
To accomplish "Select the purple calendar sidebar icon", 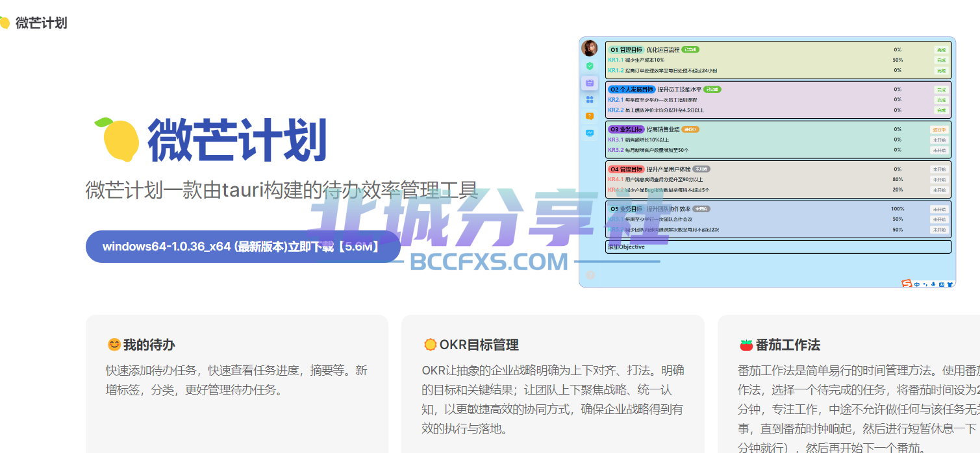I will [x=590, y=82].
